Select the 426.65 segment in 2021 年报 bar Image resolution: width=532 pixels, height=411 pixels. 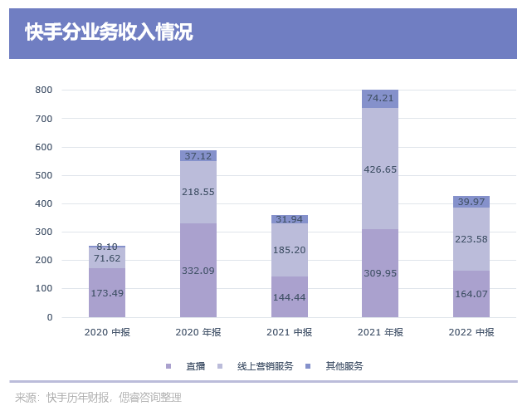coord(380,169)
